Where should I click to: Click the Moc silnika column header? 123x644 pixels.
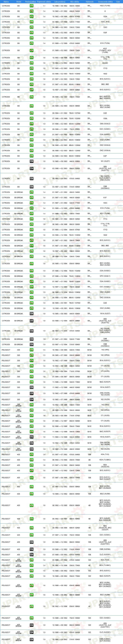click(x=75, y=2)
